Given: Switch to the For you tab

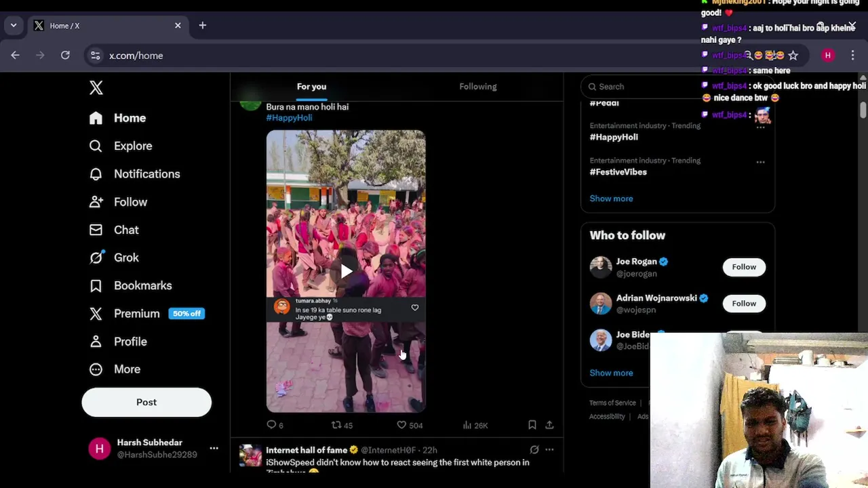Looking at the screenshot, I should (311, 87).
